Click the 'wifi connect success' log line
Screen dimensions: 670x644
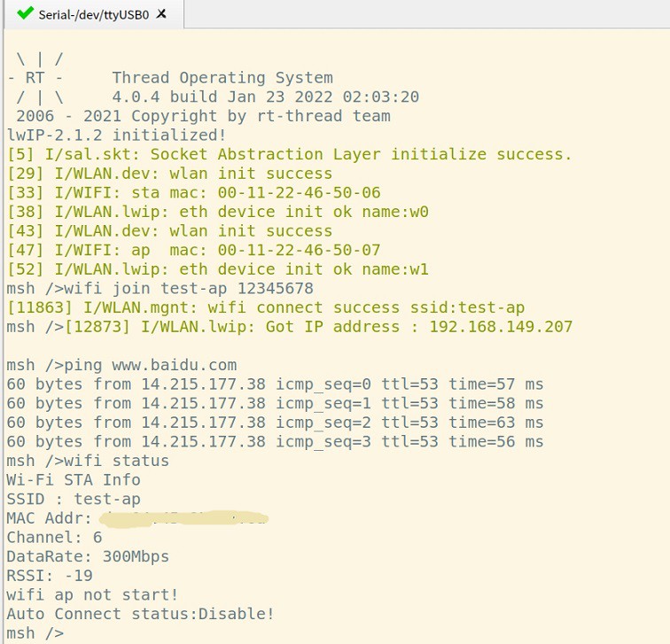pos(266,308)
